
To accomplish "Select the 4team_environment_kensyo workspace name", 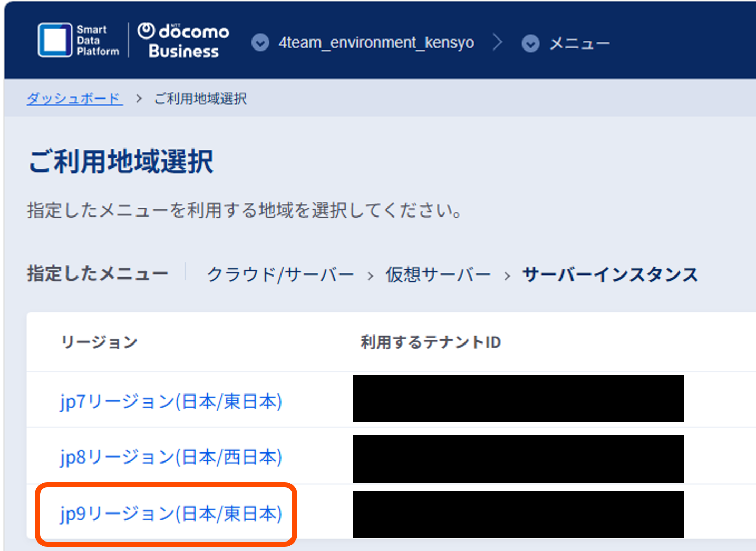I will (x=376, y=42).
